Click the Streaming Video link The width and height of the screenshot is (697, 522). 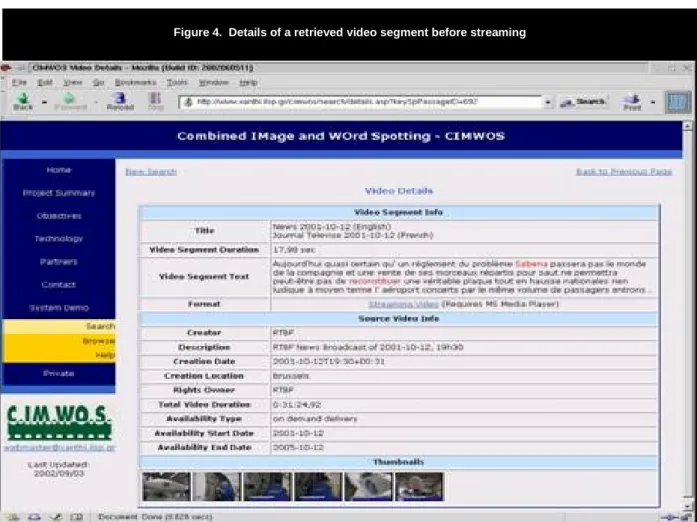coord(403,304)
